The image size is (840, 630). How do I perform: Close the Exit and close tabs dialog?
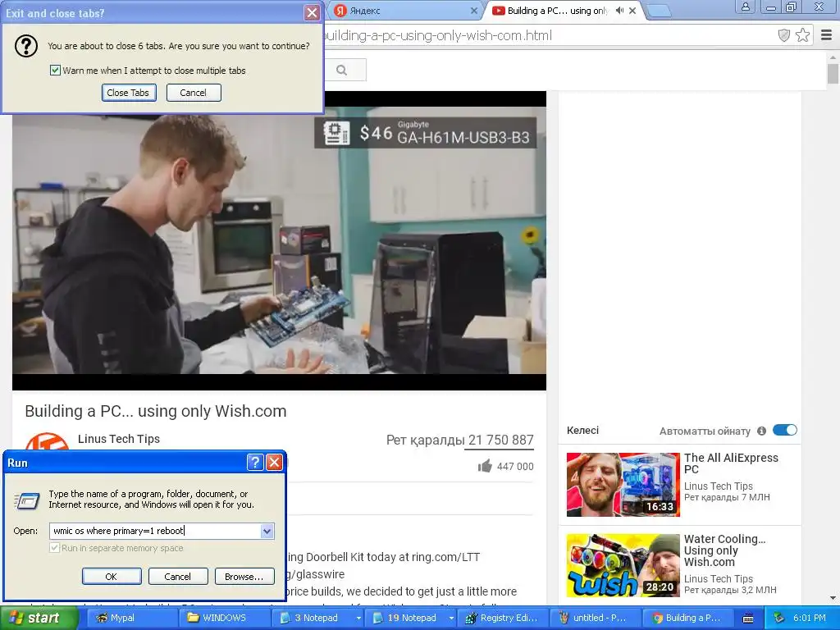click(312, 13)
